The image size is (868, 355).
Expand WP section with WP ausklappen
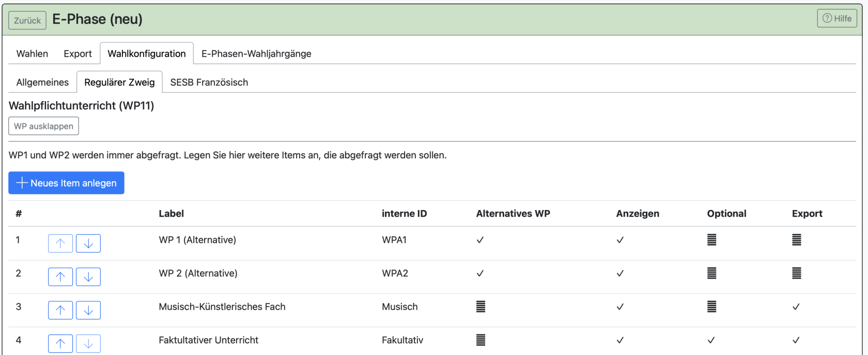43,126
